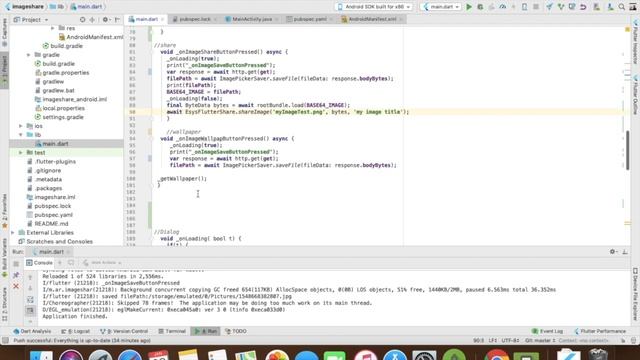640x360 pixels.
Task: Open App Store from the Dock
Action: pos(394,356)
